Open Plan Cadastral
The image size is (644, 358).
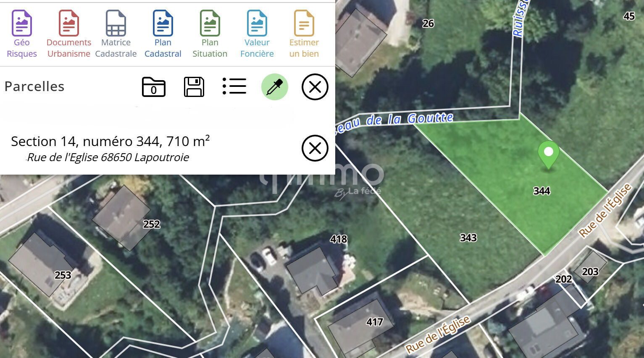coord(163,24)
